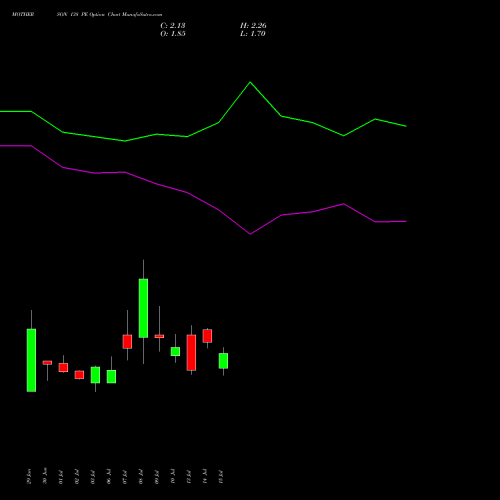The width and height of the screenshot is (500, 500).
Task: Click the high value 'H: 2.26'
Action: [x=253, y=26]
